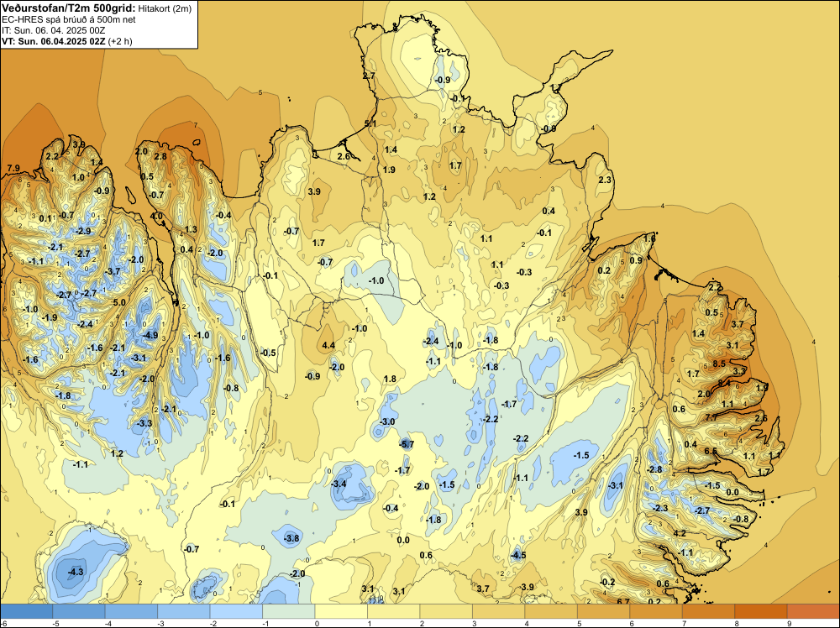The image size is (840, 628).
Task: Click the darkest blue -6 to -5 legend swatch
Action: point(26,611)
